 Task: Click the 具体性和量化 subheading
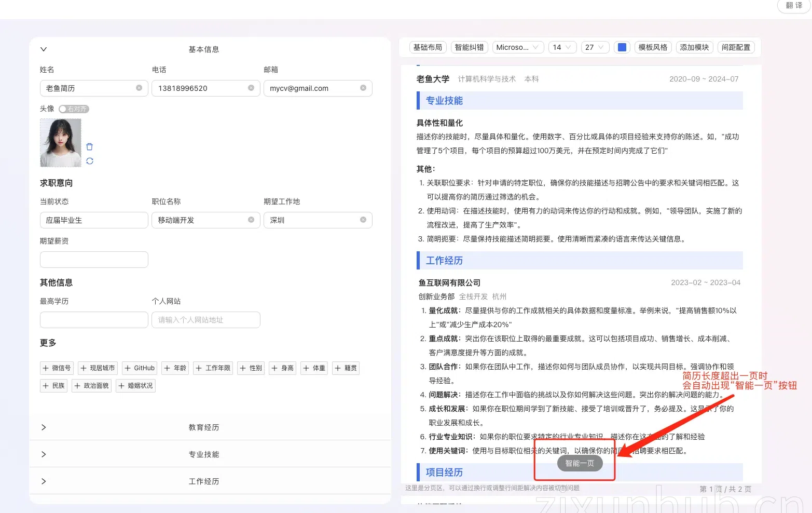(439, 123)
